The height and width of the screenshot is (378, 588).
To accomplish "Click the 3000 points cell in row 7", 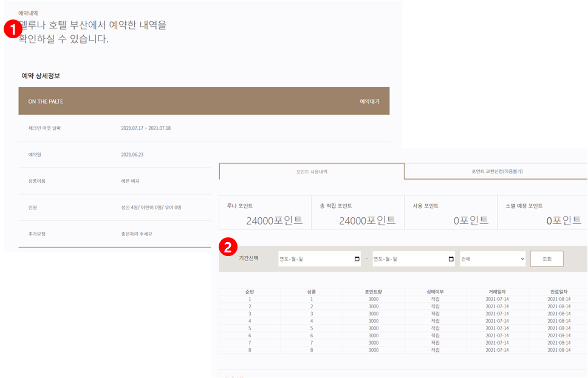I will [374, 343].
